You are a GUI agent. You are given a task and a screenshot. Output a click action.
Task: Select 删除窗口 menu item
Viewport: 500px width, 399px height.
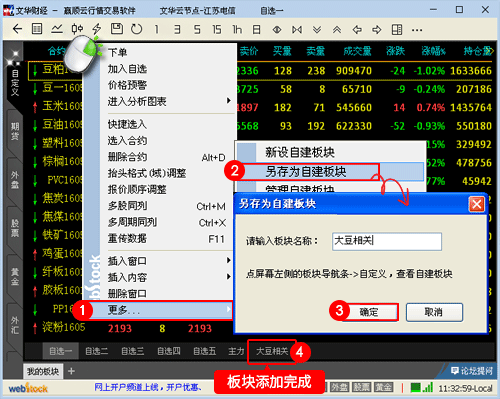(x=168, y=293)
